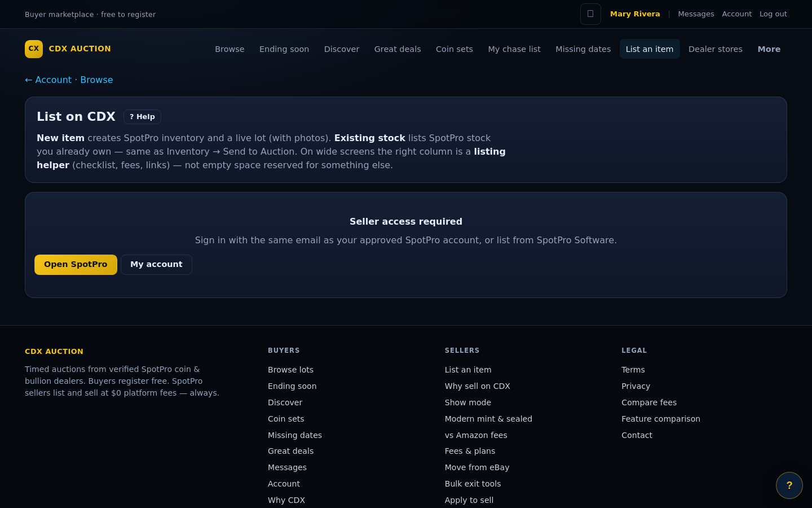Click the Browse breadcrumb link
812x508 pixels.
(x=96, y=80)
